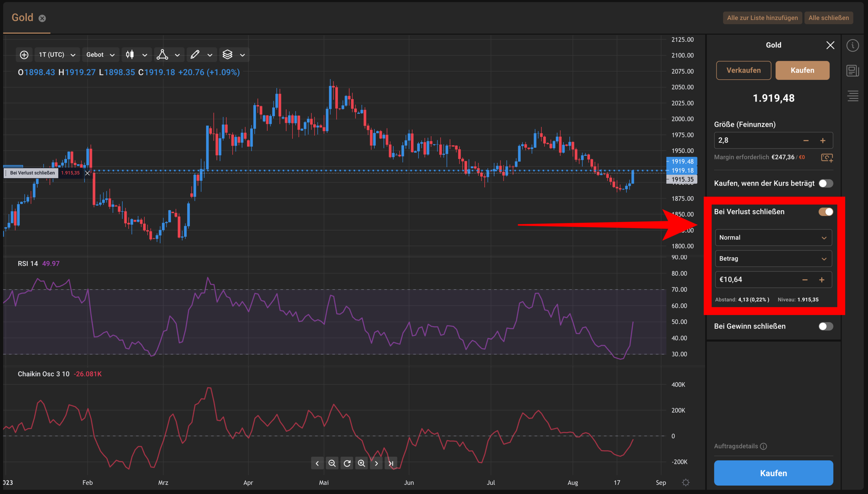The height and width of the screenshot is (494, 868).
Task: Open the list lines icon in sidebar
Action: click(x=853, y=96)
